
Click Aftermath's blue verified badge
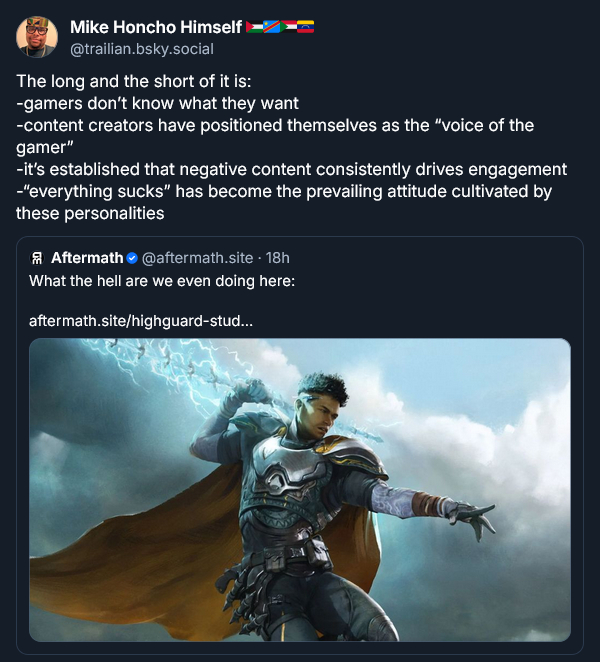tap(133, 258)
